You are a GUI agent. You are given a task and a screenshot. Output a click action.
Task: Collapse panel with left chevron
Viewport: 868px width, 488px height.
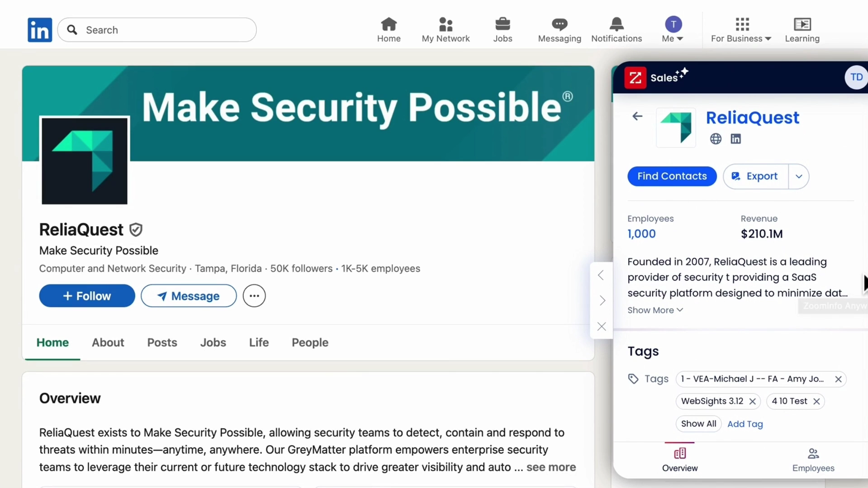(601, 275)
